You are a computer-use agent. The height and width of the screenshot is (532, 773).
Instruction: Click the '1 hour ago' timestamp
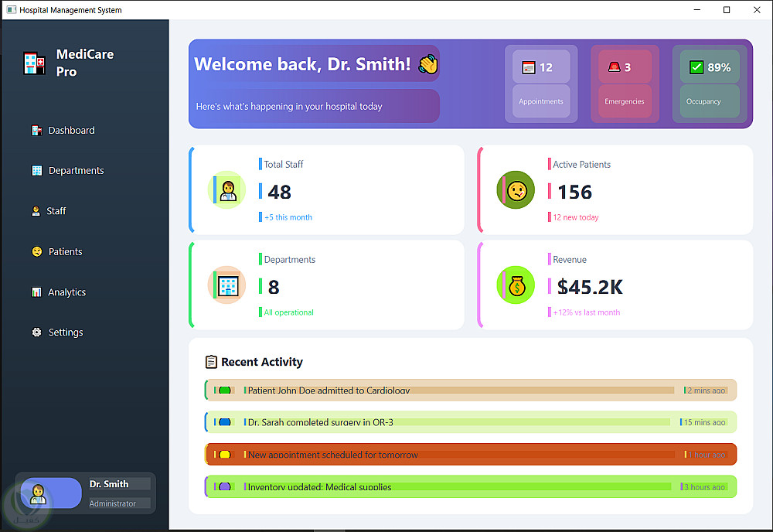(x=707, y=455)
